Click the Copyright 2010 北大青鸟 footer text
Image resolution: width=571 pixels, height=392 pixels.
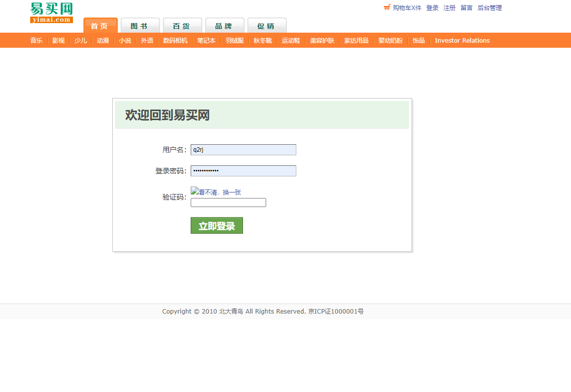coord(263,311)
